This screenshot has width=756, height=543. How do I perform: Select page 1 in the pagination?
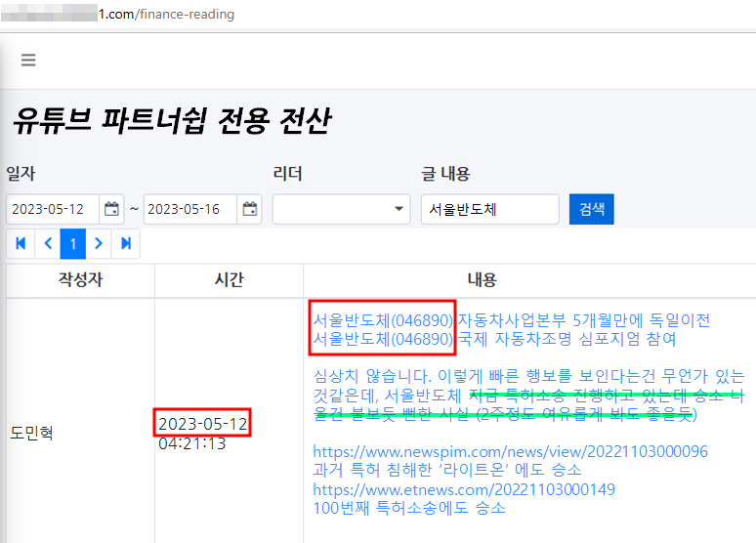73,243
